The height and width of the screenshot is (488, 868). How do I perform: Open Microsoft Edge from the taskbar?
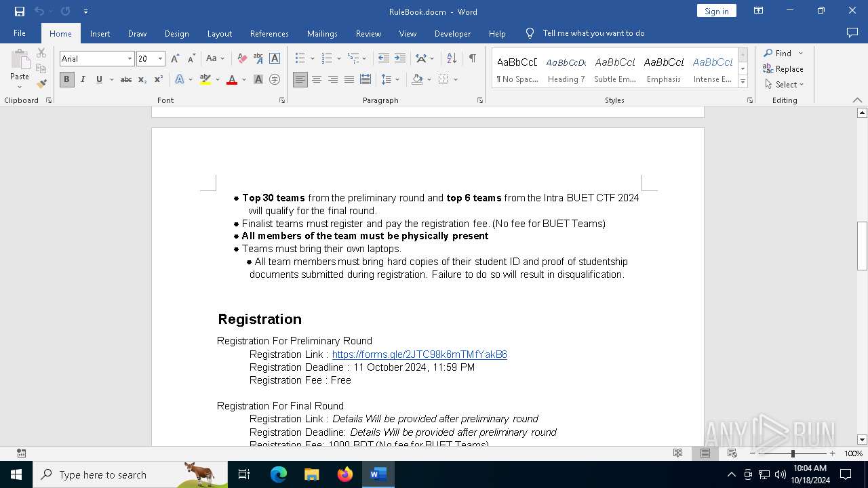(x=279, y=474)
